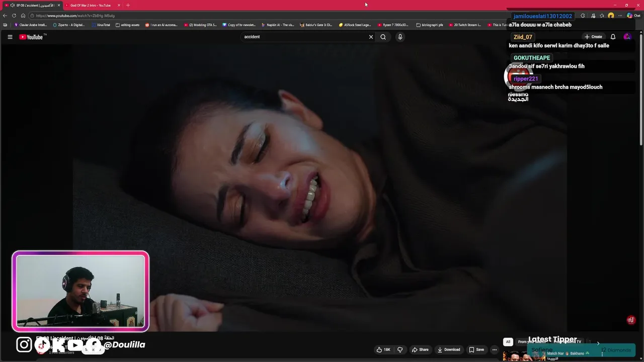644x362 pixels.
Task: Add page to favorites star icon
Action: pos(602,16)
